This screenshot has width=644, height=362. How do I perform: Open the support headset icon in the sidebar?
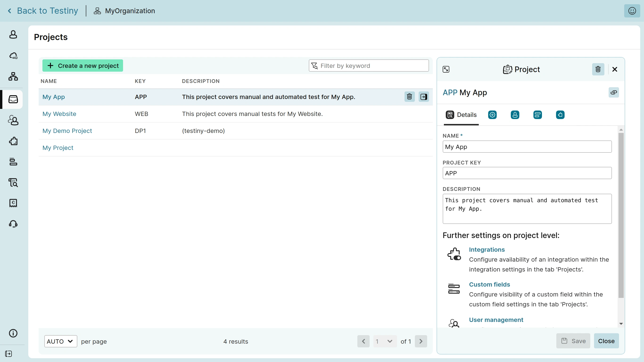coord(13,224)
